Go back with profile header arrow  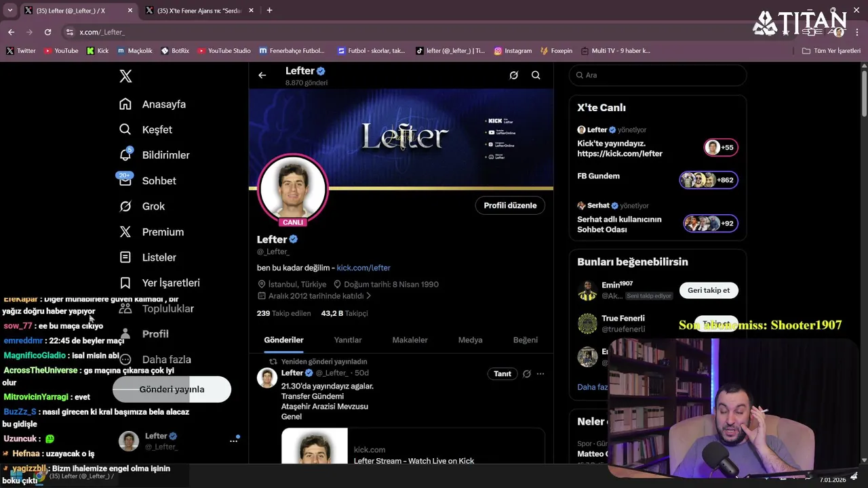(262, 75)
